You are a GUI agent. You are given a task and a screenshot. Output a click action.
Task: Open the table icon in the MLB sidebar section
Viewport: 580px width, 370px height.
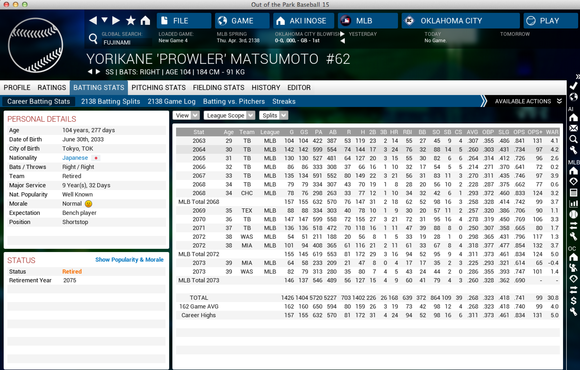573,192
